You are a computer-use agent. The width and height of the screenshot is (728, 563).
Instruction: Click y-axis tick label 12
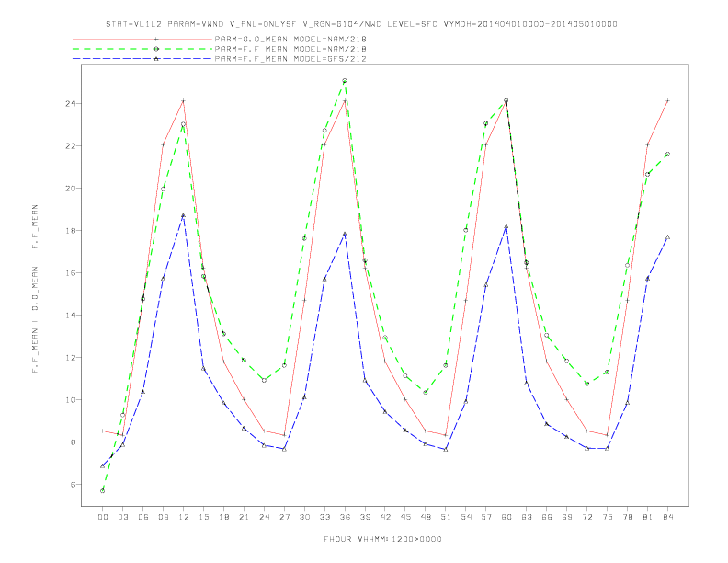(71, 358)
